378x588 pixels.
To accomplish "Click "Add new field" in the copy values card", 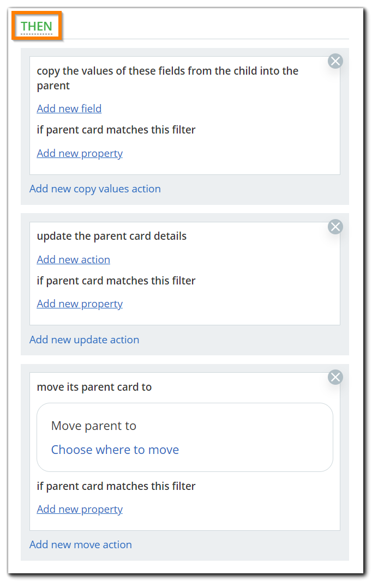I will point(69,108).
